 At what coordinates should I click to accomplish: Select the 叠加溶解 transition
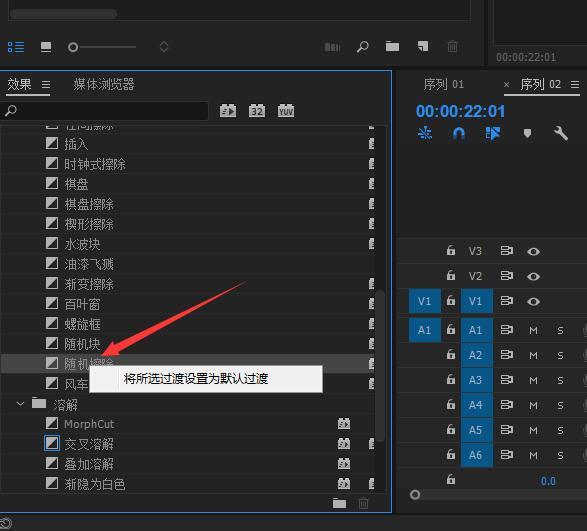click(x=89, y=464)
